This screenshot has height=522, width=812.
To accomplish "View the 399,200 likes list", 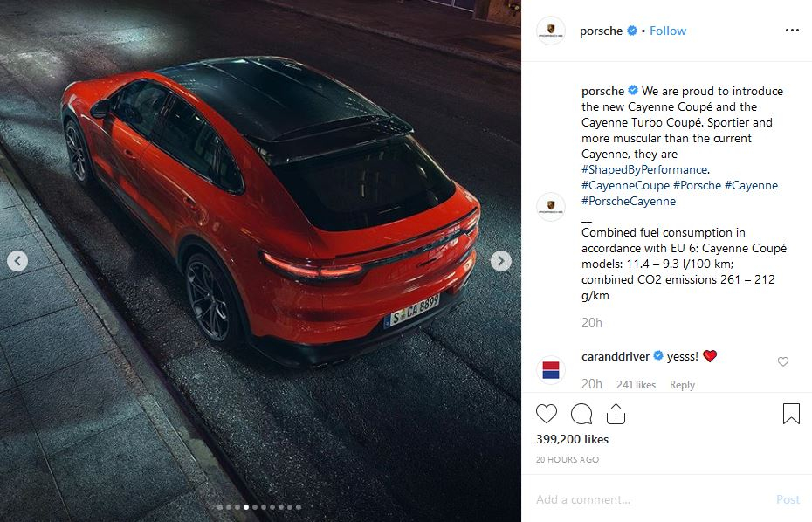I will click(x=572, y=439).
